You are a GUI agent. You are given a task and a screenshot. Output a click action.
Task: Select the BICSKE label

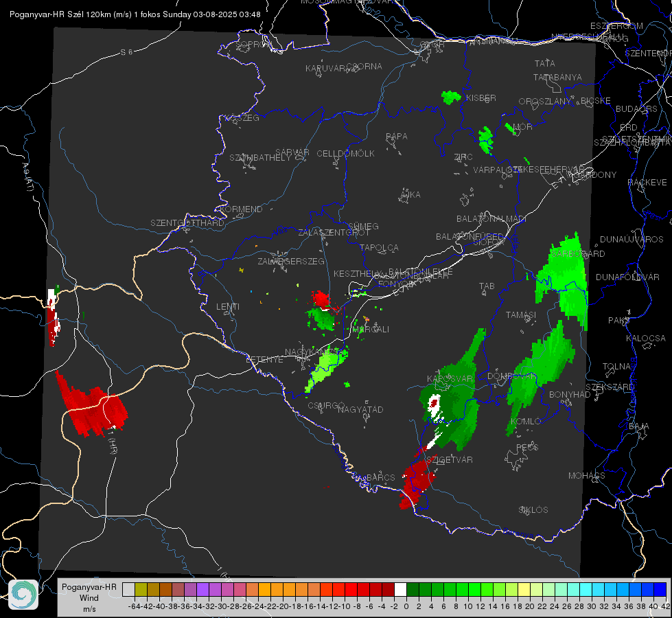click(596, 101)
